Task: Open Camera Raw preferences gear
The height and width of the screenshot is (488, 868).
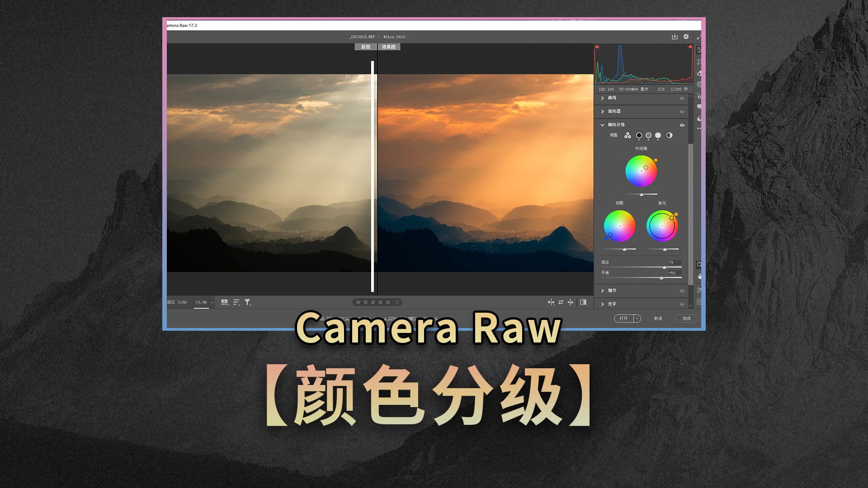Action: (x=686, y=37)
